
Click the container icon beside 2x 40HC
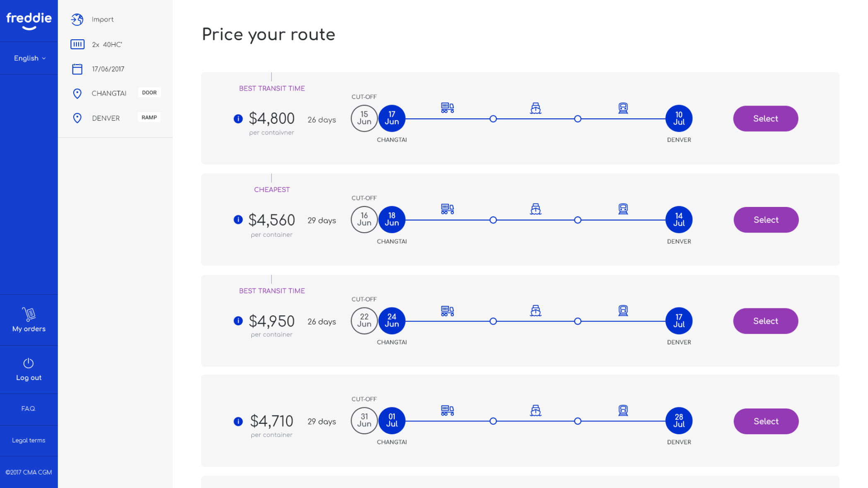point(77,44)
